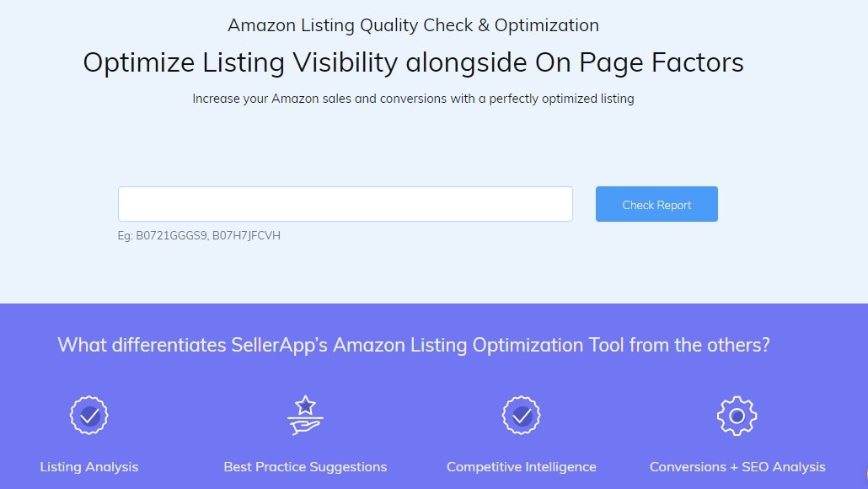
Task: Click the Conversions + SEO Analysis gear icon
Action: (x=737, y=415)
